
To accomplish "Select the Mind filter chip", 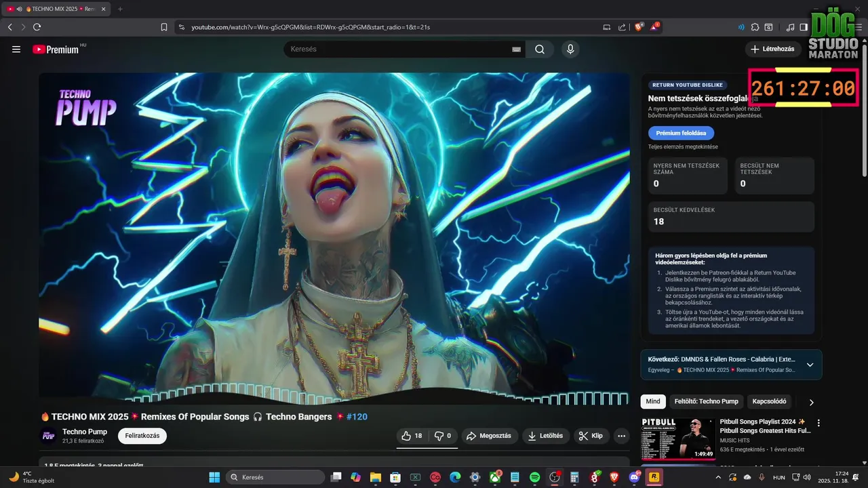I will [653, 401].
